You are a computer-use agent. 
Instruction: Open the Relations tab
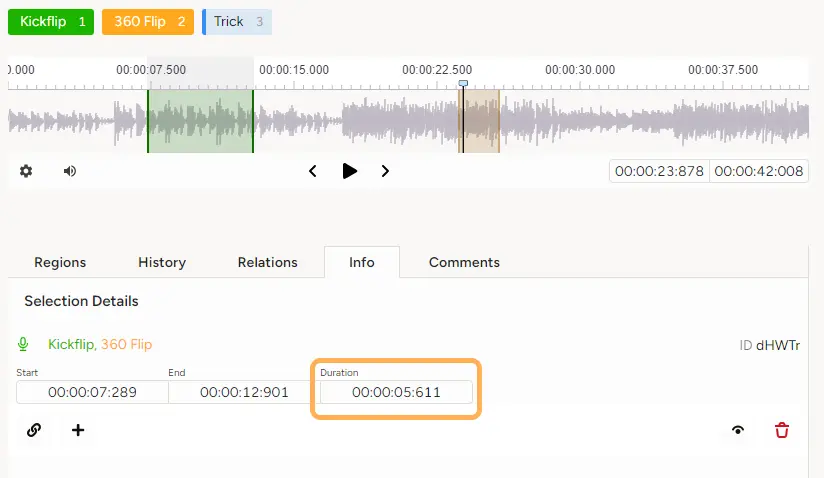267,262
